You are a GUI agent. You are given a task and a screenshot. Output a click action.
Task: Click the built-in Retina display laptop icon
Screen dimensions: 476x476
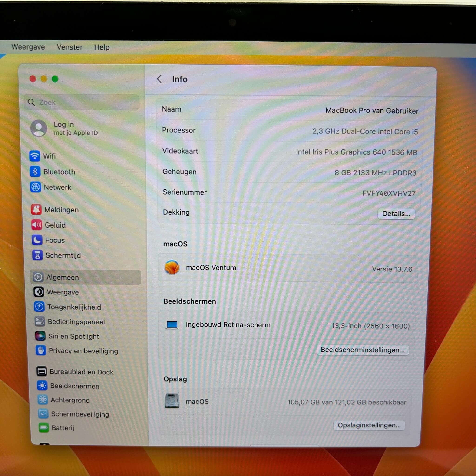click(x=172, y=325)
